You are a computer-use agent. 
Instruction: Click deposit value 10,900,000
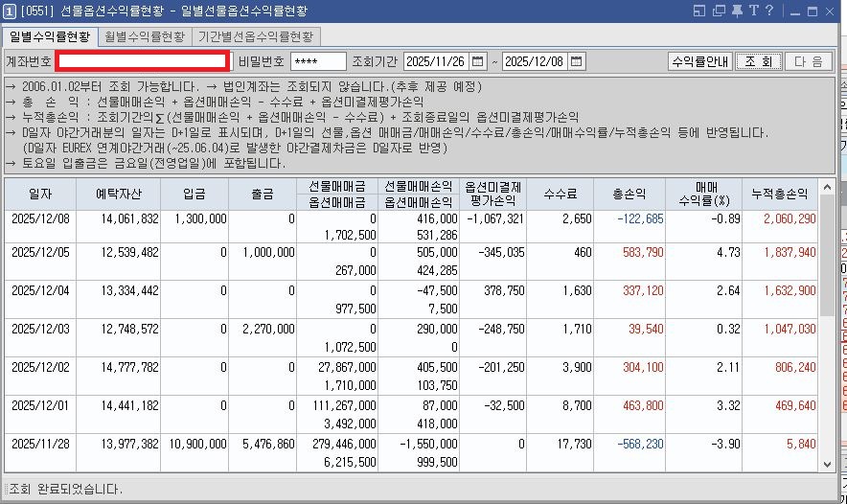197,444
